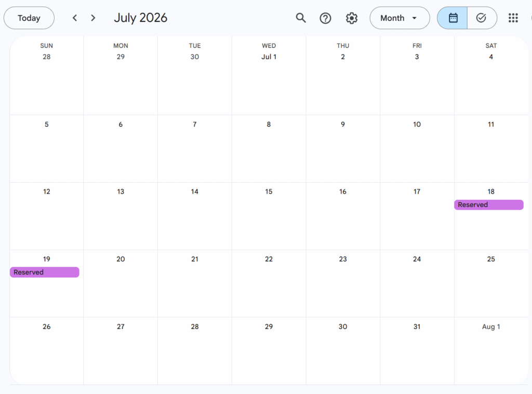The width and height of the screenshot is (532, 394).
Task: Go to previous month arrow
Action: click(x=75, y=18)
